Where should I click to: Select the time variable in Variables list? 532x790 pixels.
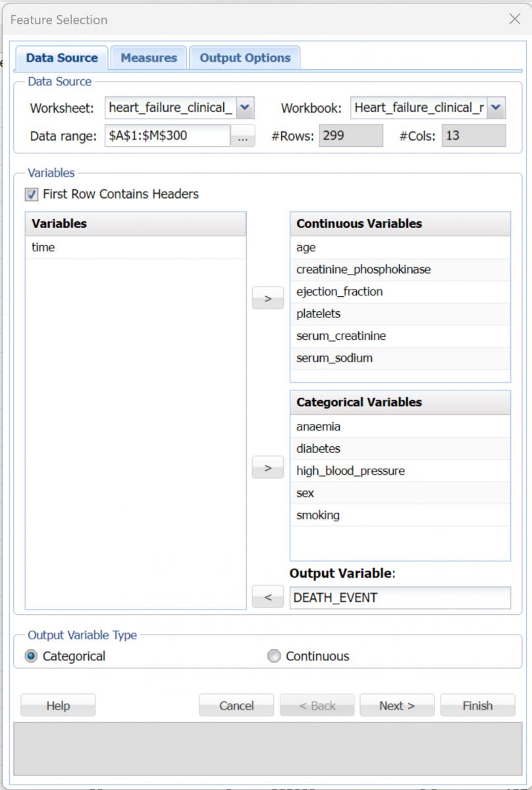pos(43,248)
